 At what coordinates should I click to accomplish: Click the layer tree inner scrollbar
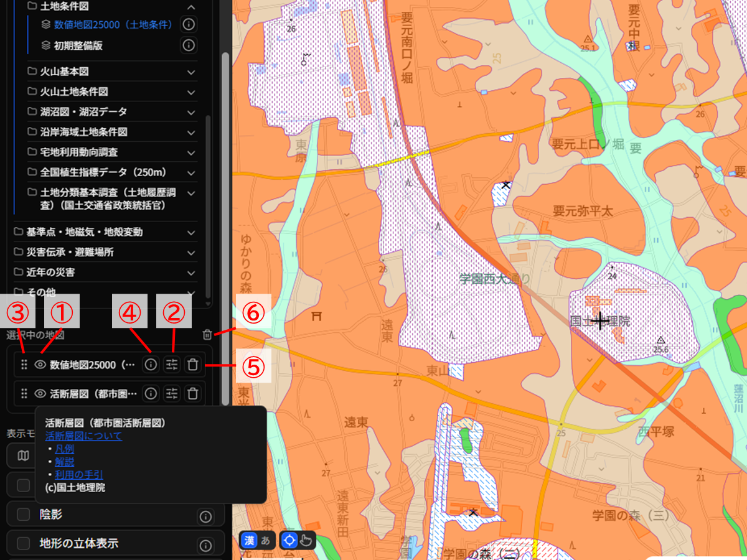point(209,206)
